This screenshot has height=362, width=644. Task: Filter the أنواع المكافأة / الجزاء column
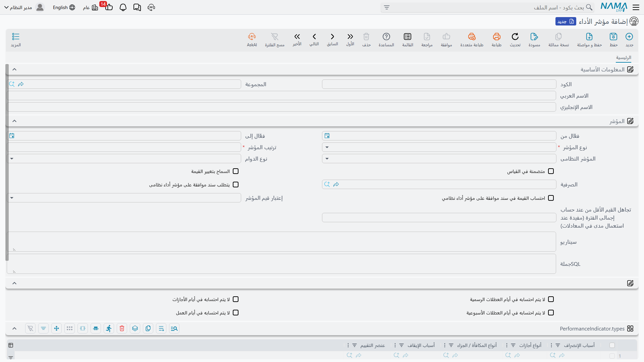451,345
